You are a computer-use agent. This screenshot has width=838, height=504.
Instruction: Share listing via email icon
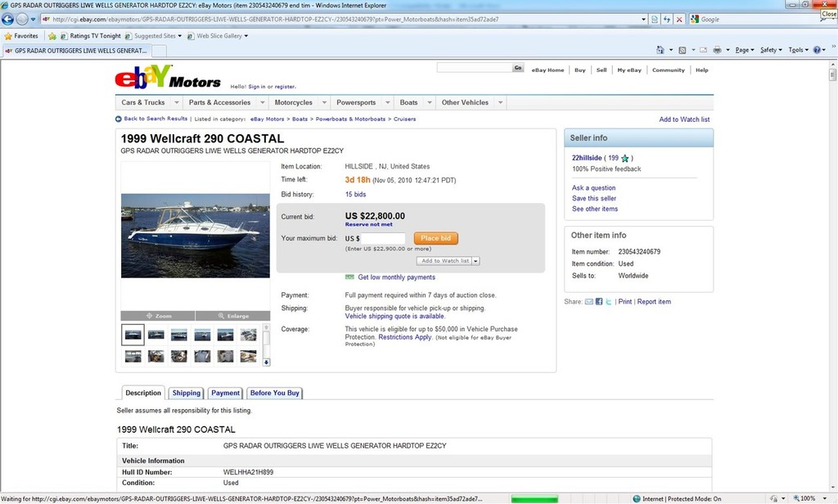pos(589,301)
